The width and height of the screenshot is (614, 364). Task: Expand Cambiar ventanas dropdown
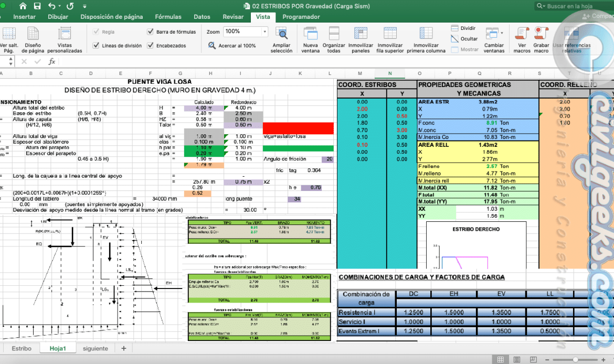click(502, 33)
